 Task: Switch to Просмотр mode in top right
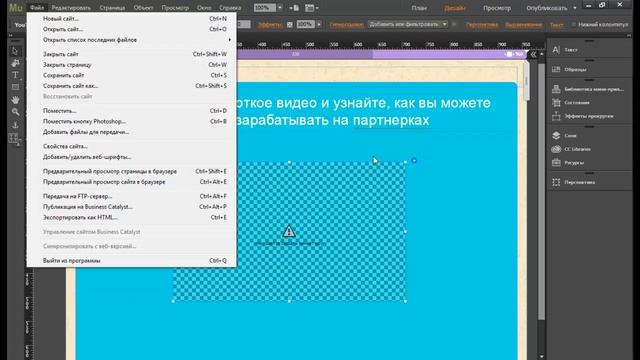click(x=497, y=8)
